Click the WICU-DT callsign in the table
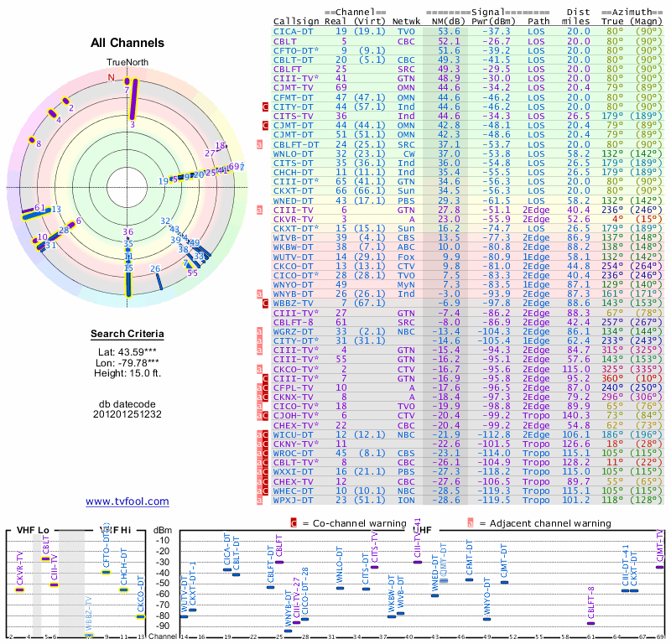 [x=293, y=434]
